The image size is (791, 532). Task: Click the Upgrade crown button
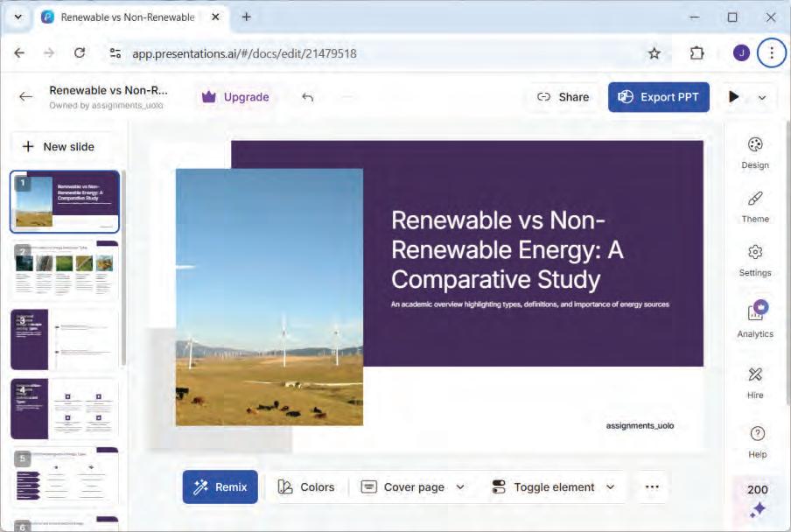pos(235,97)
